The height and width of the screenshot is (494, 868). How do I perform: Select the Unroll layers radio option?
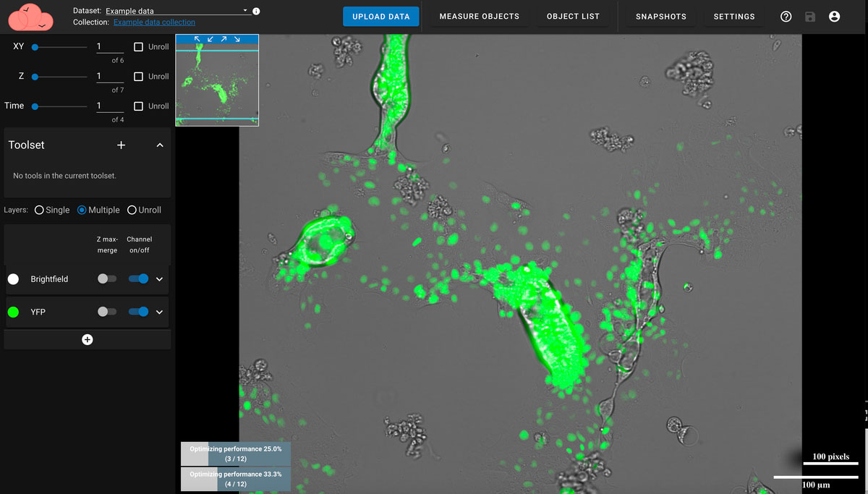click(x=132, y=210)
